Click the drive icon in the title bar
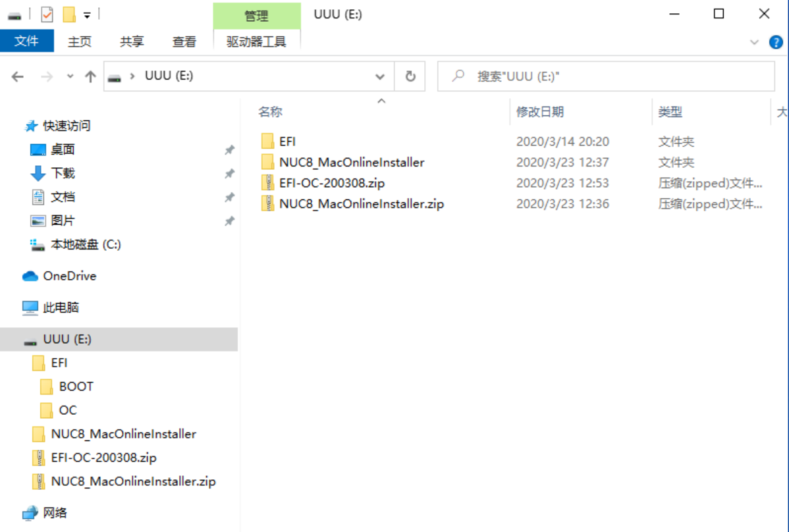 click(14, 16)
